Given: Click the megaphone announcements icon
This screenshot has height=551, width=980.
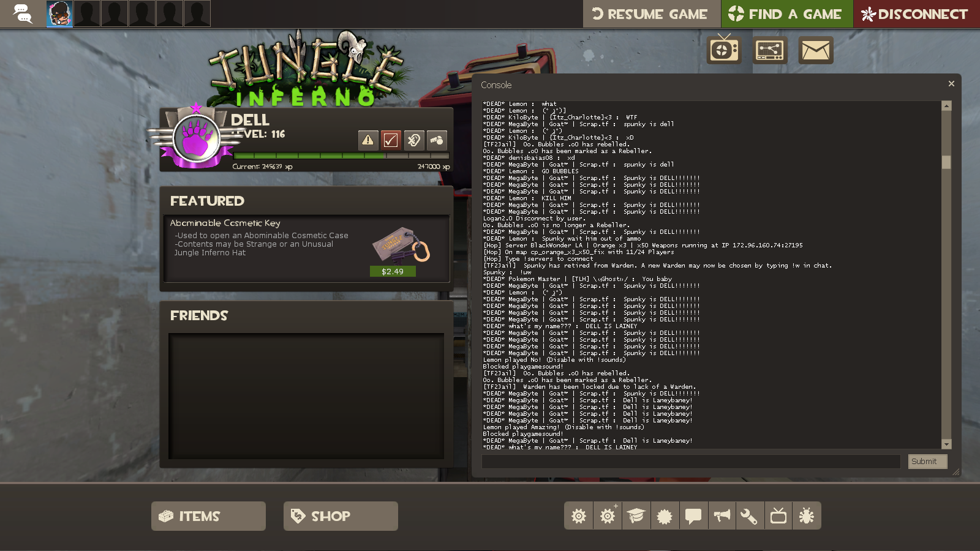Looking at the screenshot, I should point(722,516).
